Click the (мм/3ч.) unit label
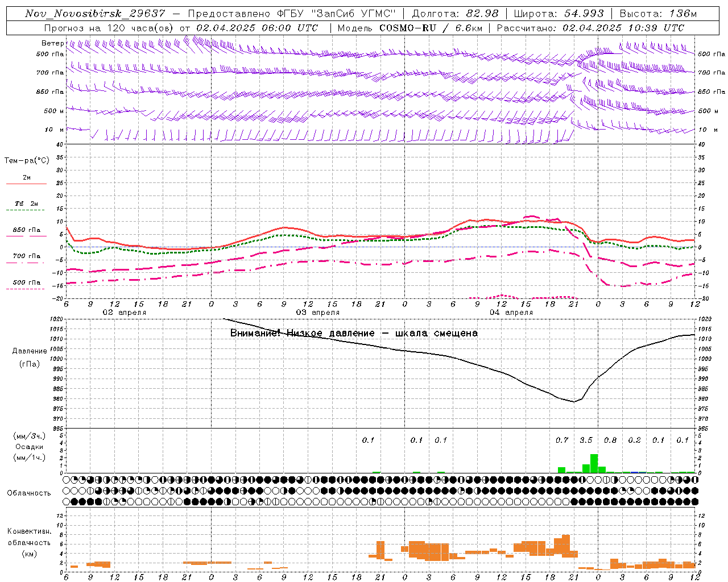This screenshot has height=582, width=728. pyautogui.click(x=30, y=436)
